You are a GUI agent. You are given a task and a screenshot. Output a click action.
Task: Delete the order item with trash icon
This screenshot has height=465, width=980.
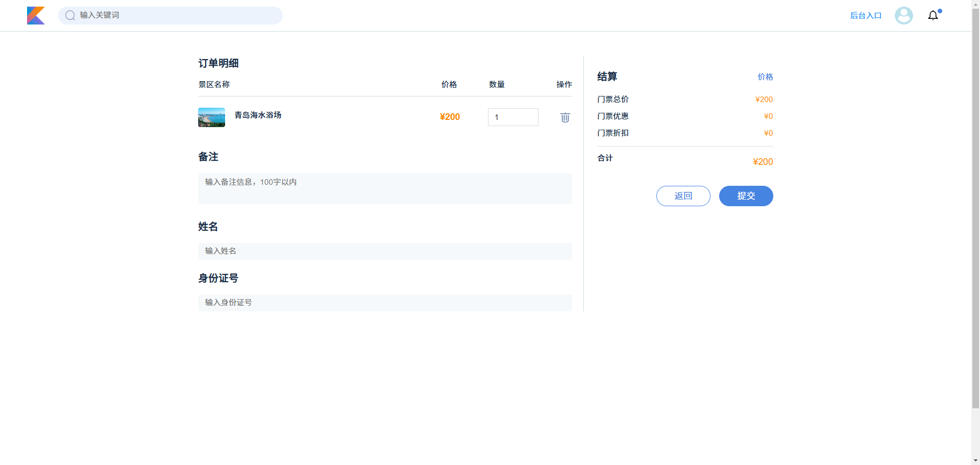tap(565, 117)
